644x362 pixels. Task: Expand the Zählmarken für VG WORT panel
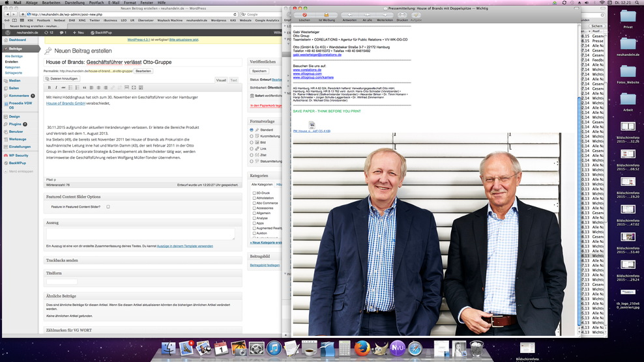click(x=143, y=330)
